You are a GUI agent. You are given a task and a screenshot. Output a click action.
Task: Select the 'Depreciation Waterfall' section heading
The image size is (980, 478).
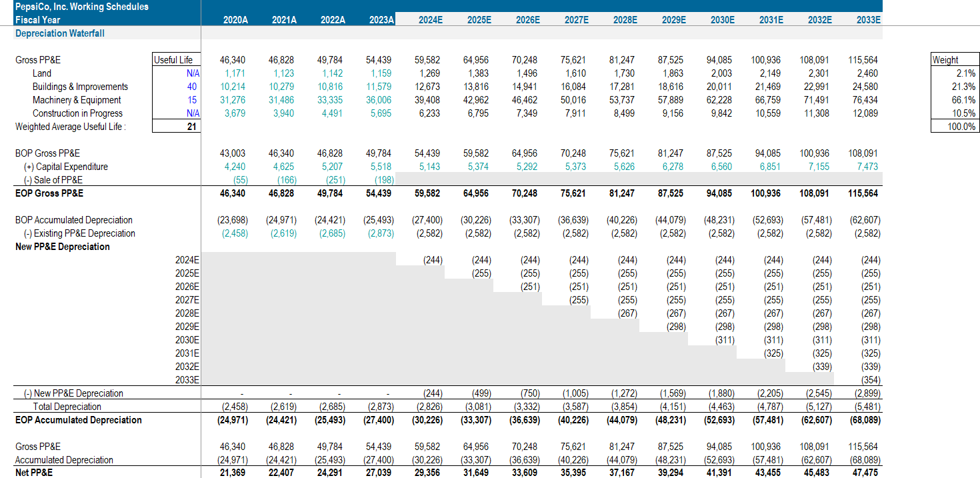[60, 33]
